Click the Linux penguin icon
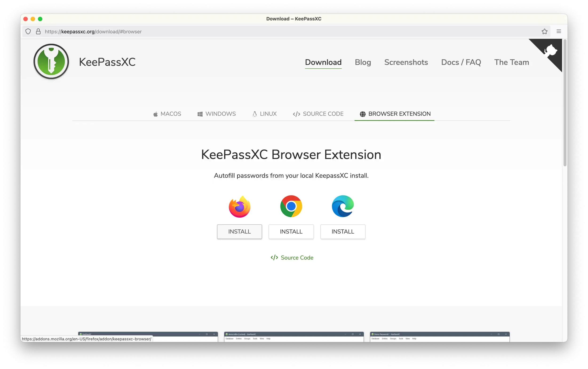The image size is (588, 369). pos(254,114)
